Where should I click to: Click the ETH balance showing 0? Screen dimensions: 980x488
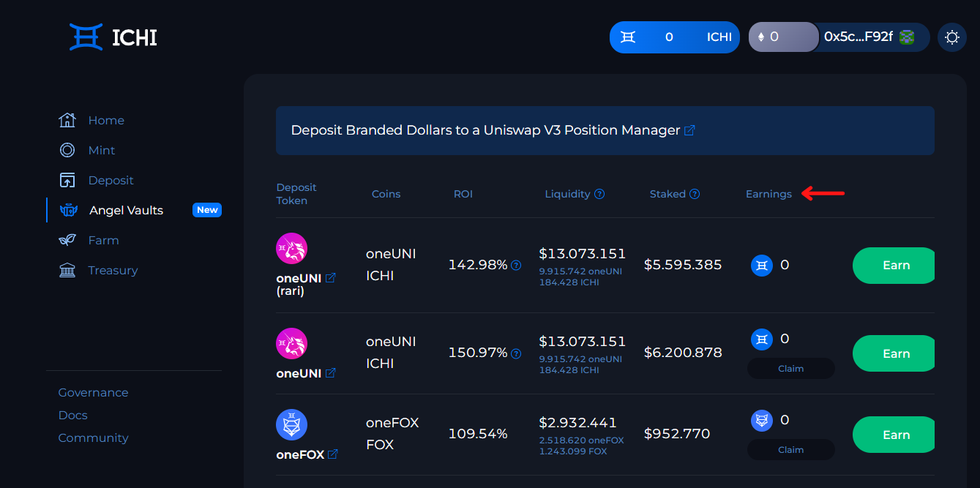pyautogui.click(x=783, y=37)
